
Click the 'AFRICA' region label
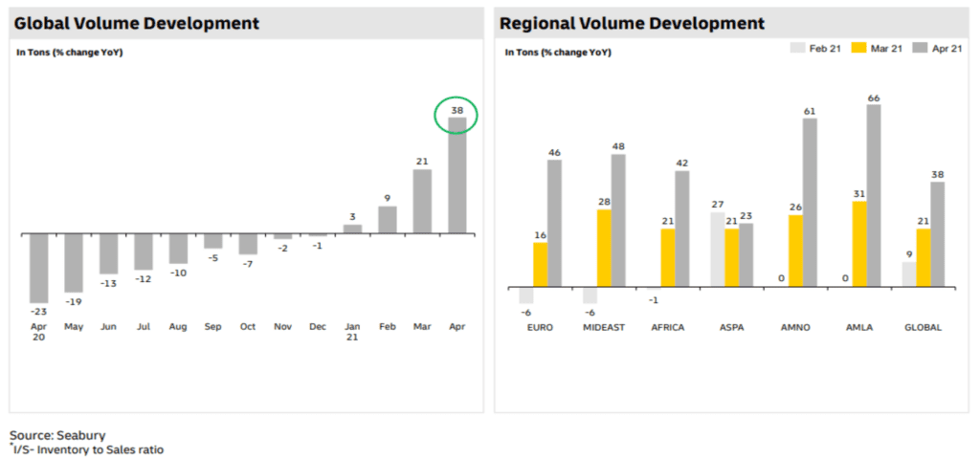(668, 327)
